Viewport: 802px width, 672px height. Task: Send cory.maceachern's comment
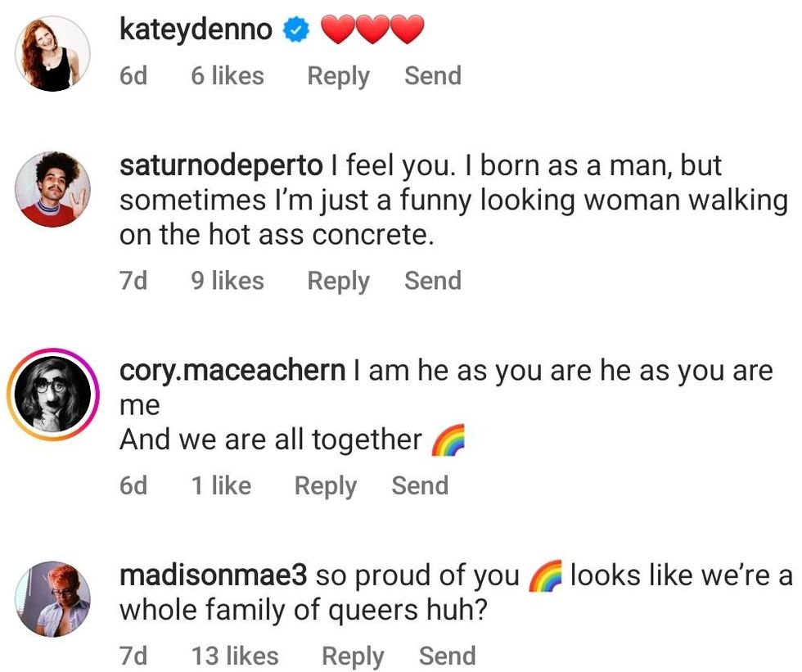(x=420, y=485)
